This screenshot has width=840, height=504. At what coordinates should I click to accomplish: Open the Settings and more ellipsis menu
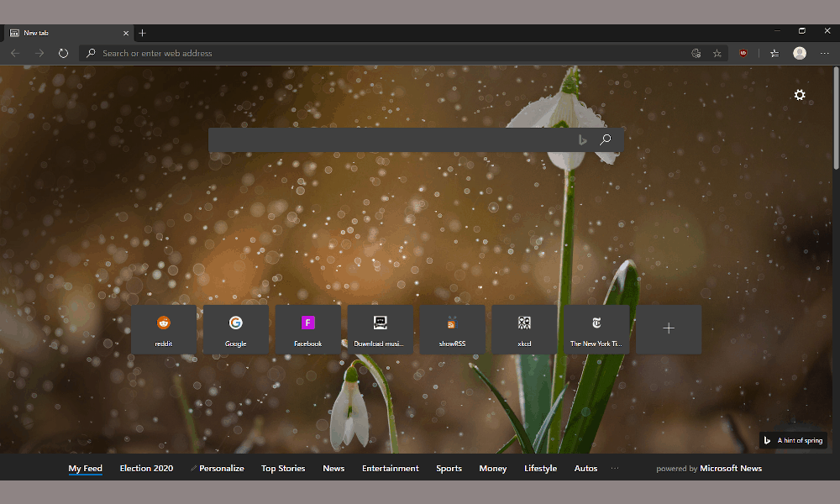pyautogui.click(x=825, y=53)
